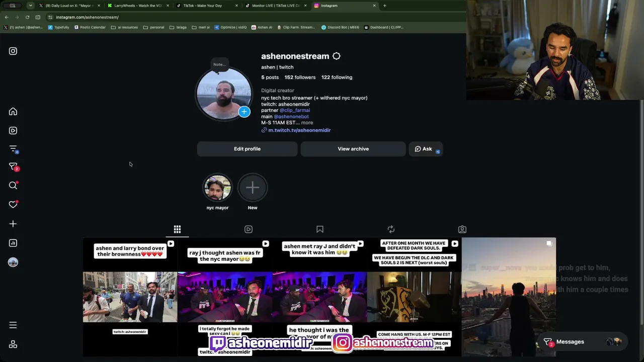View the 122 following list

(x=337, y=77)
